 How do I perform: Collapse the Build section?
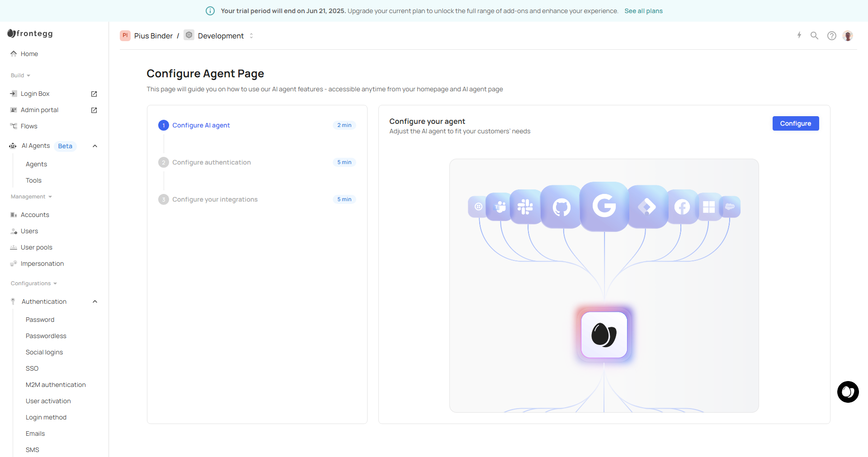pos(20,75)
